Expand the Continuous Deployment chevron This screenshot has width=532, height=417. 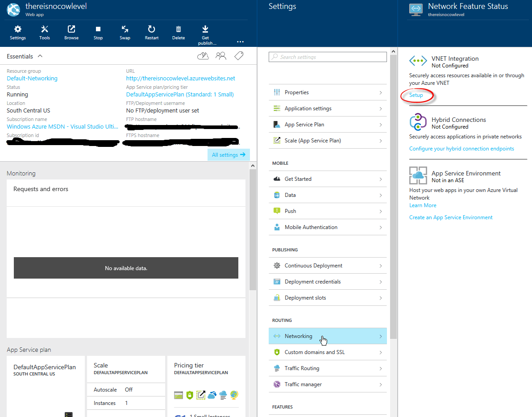381,266
